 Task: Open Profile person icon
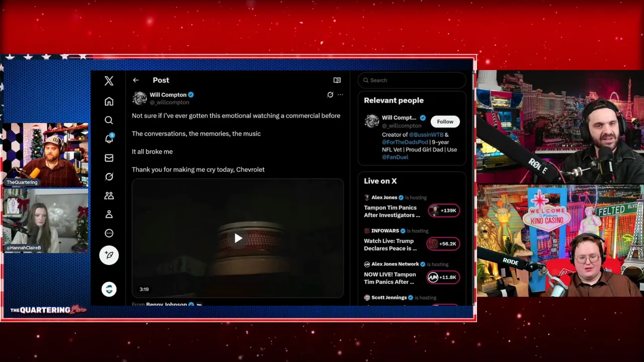[109, 214]
